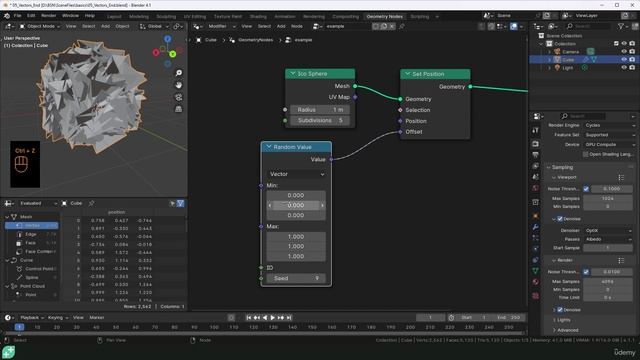The image size is (640, 360).
Task: Open the Object Data properties green triangle tab
Action: tap(536, 271)
